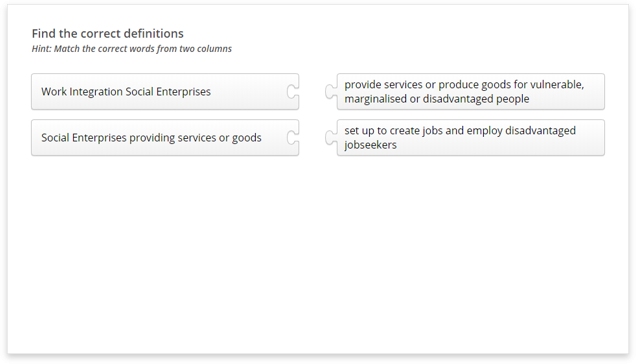
Task: Click puzzle notch on 'provide services' definition
Action: pyautogui.click(x=331, y=92)
